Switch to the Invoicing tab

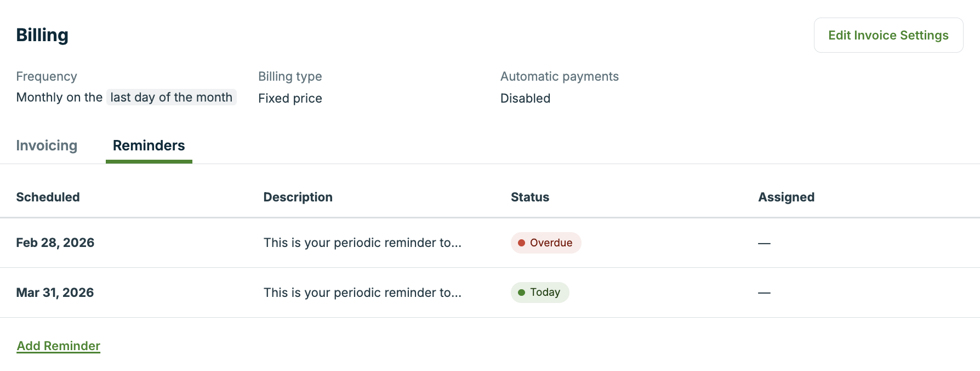(x=47, y=145)
